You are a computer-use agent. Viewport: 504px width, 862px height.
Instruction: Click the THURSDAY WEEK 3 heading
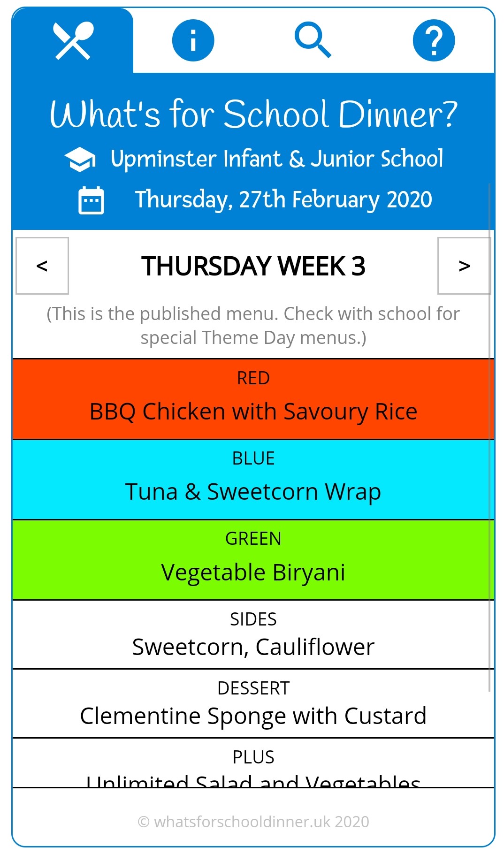point(253,266)
